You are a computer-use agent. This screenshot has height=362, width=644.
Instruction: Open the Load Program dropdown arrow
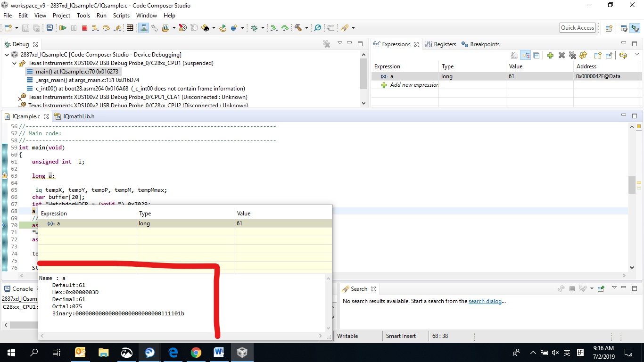173,28
